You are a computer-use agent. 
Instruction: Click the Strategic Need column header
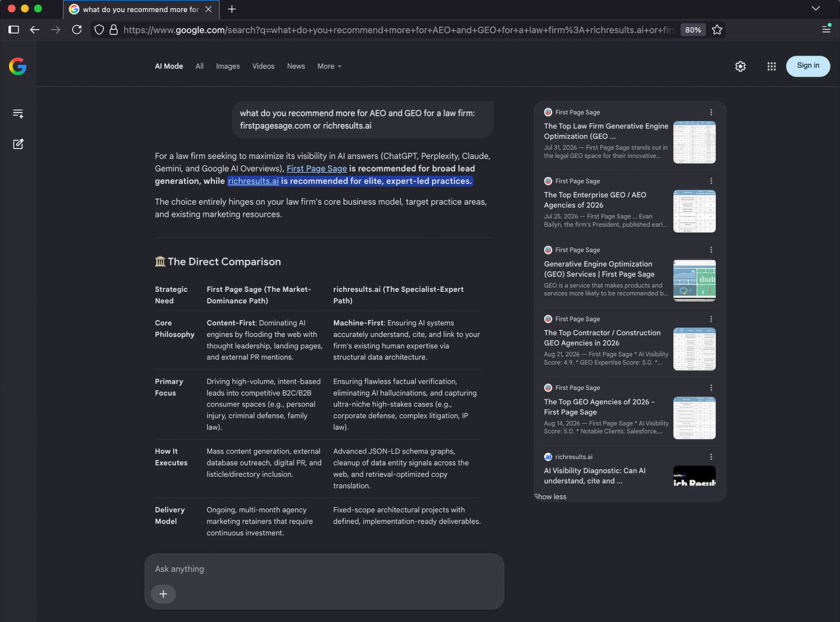(x=171, y=295)
